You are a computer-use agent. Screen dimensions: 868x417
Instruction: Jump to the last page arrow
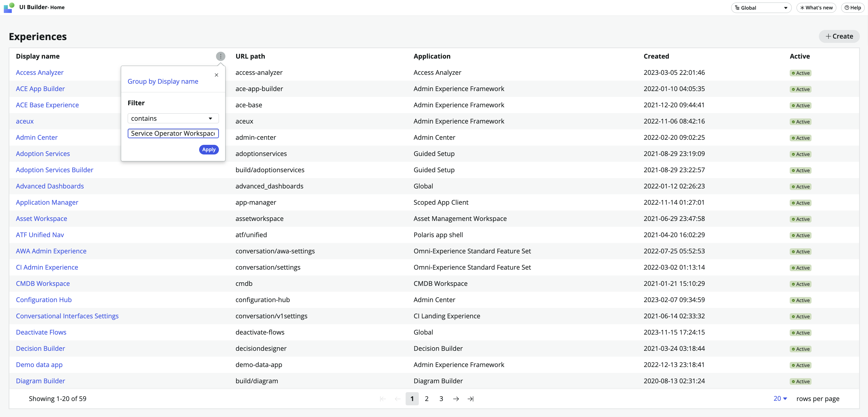tap(471, 399)
